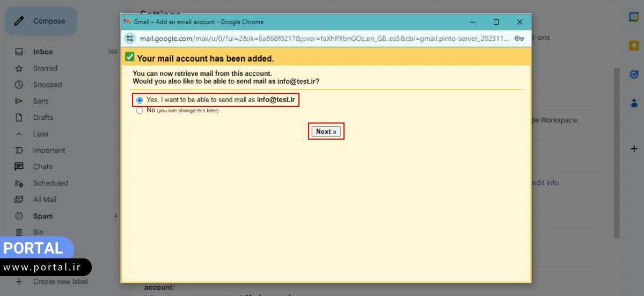
Task: Open the Drafts folder
Action: 43,118
